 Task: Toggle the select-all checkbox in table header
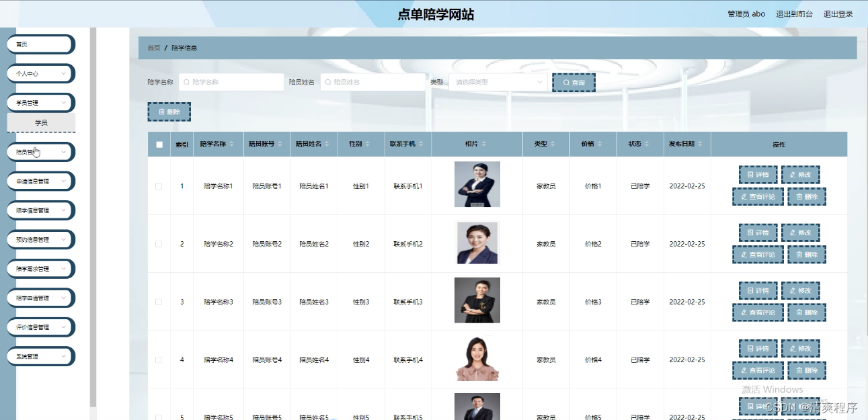[x=159, y=144]
